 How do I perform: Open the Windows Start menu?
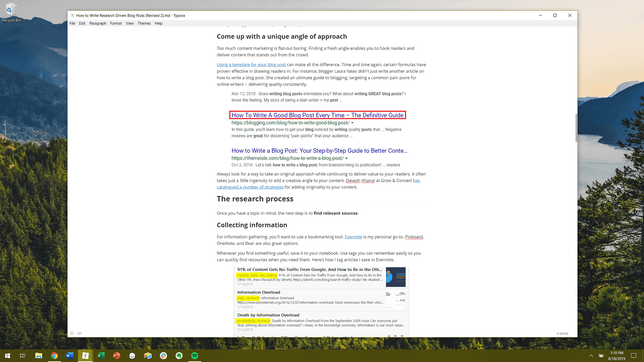click(x=7, y=356)
